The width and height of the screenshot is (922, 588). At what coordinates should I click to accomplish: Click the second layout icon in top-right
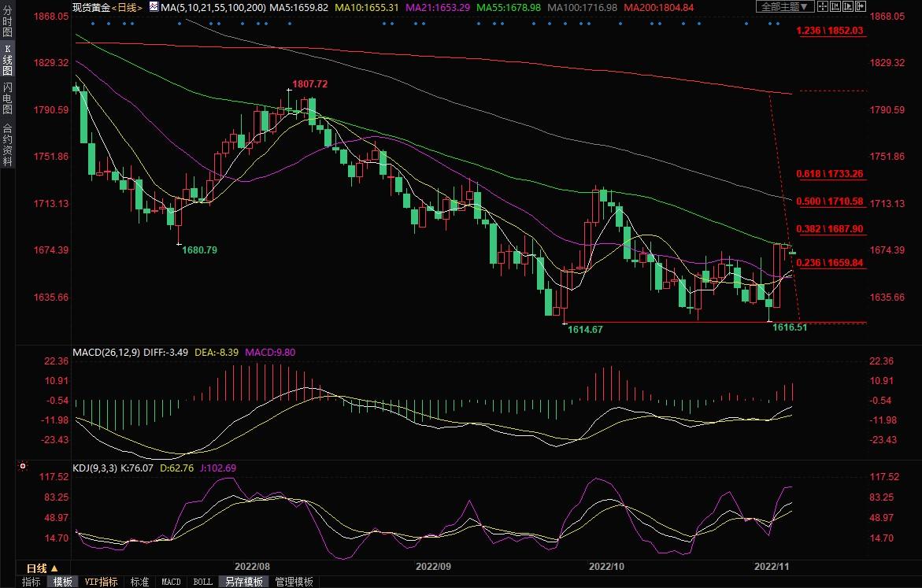click(835, 6)
